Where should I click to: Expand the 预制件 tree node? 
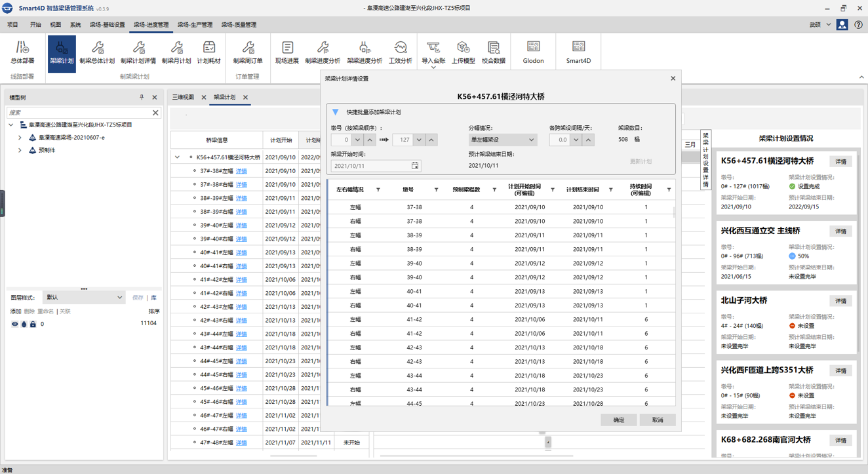click(20, 150)
